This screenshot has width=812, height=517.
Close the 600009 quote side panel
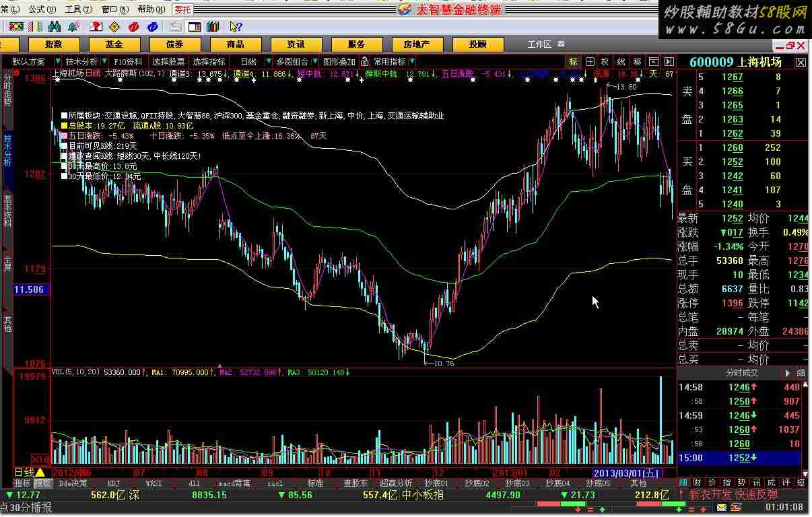tap(801, 62)
